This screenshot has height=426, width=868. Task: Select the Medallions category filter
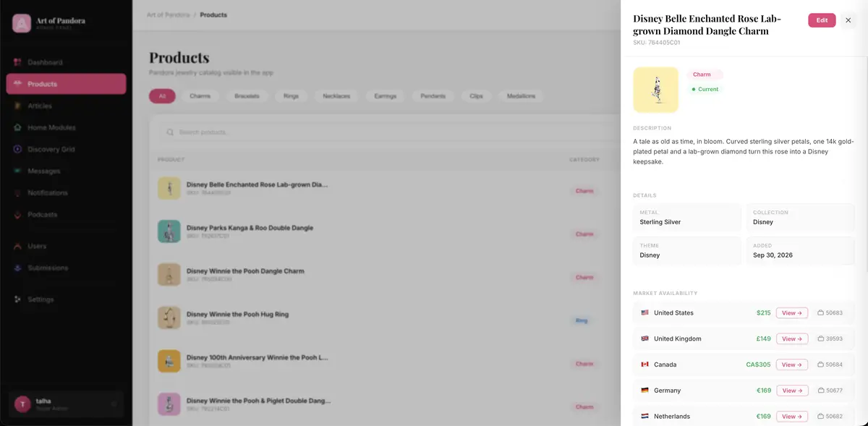pos(521,96)
